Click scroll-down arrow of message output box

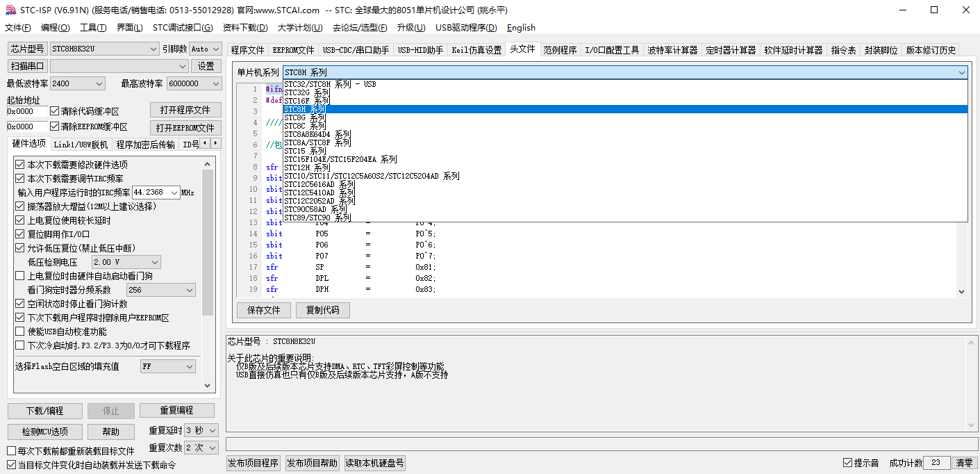972,425
